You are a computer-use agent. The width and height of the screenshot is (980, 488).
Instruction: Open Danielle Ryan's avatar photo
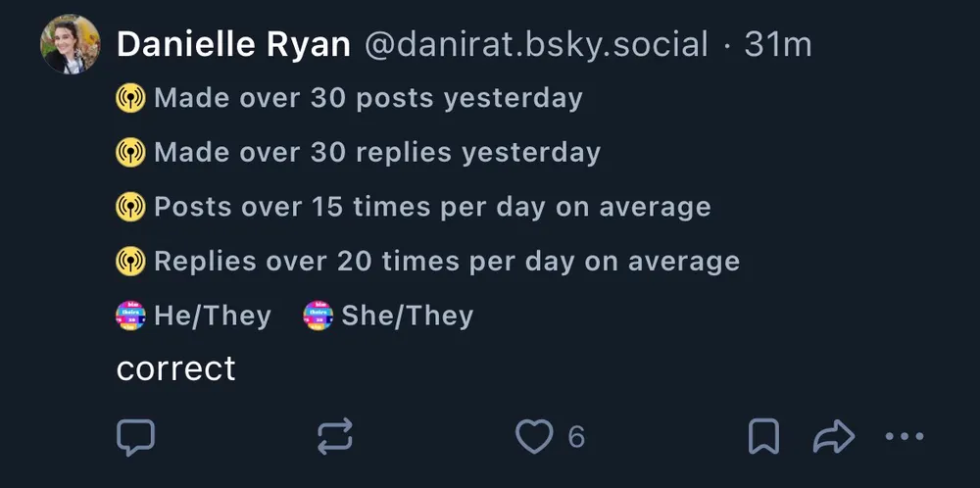71,45
